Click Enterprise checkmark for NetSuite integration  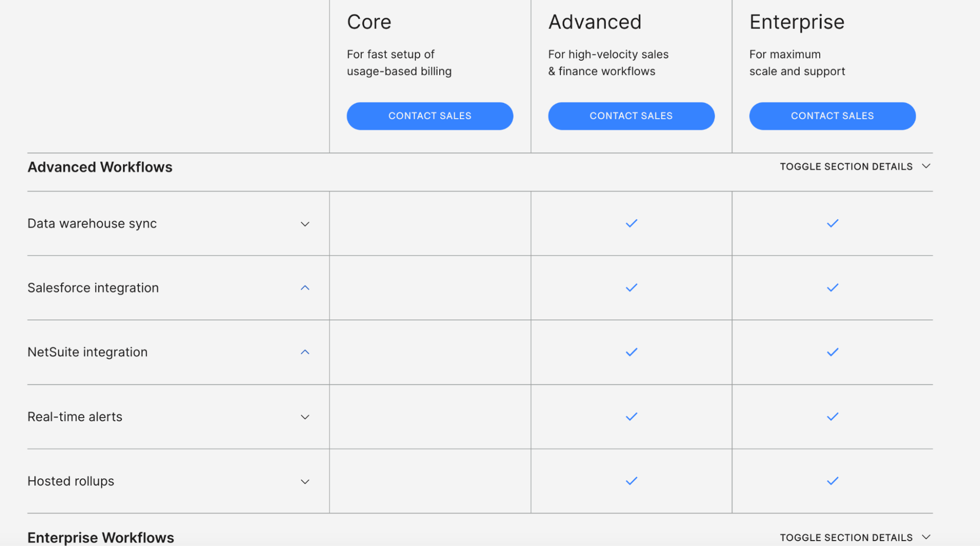(832, 352)
